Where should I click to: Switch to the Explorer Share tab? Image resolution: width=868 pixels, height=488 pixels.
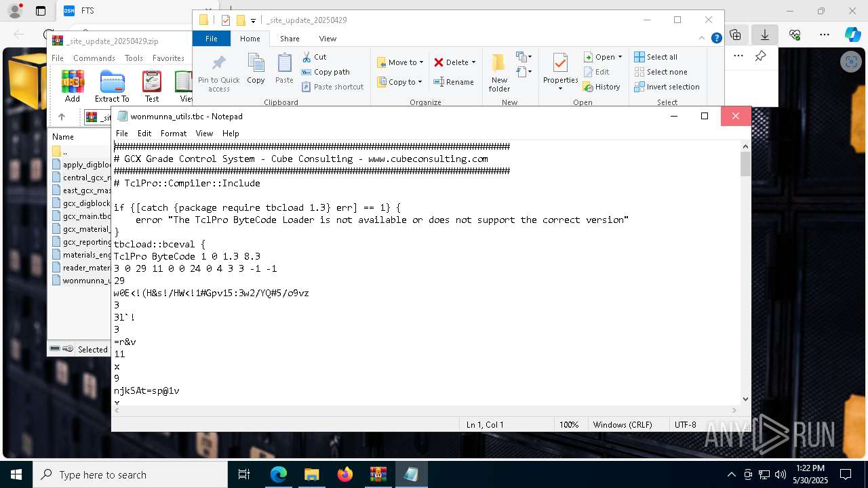[290, 39]
